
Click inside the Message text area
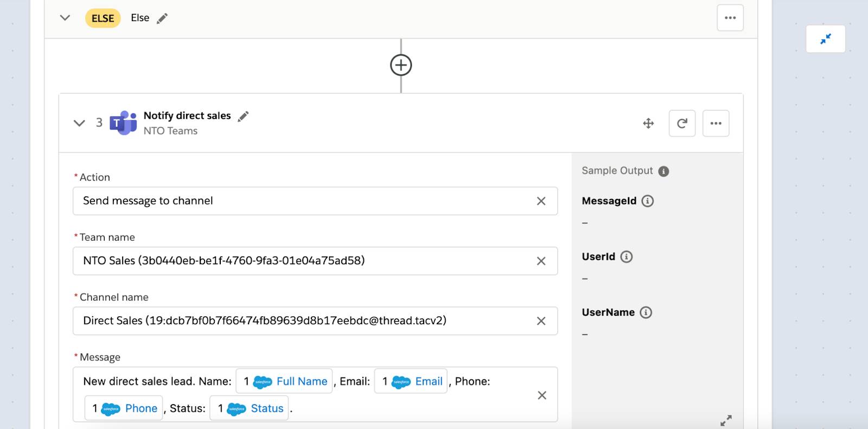[315, 394]
